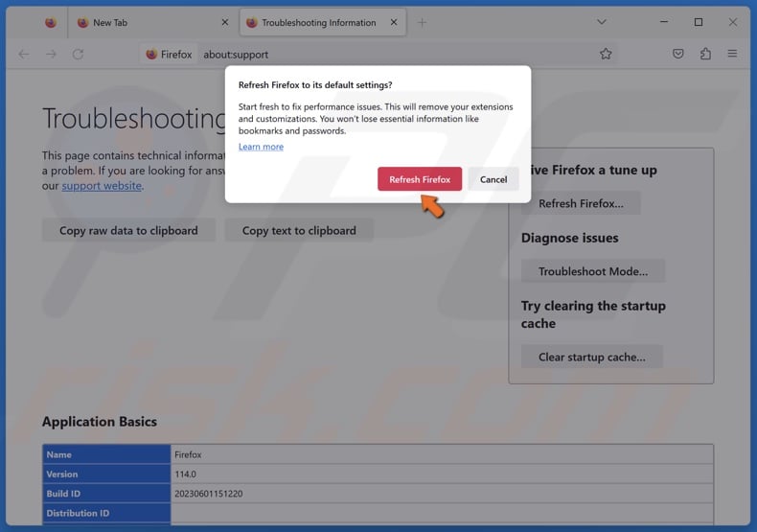Open the support website link

[x=102, y=186]
